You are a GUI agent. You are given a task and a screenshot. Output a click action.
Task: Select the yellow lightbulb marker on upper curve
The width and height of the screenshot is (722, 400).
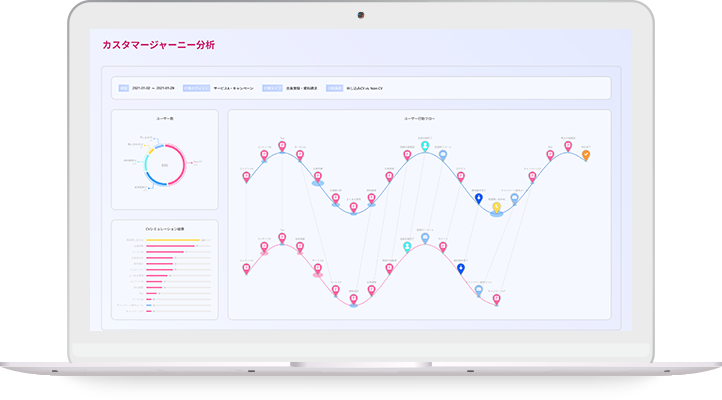497,207
